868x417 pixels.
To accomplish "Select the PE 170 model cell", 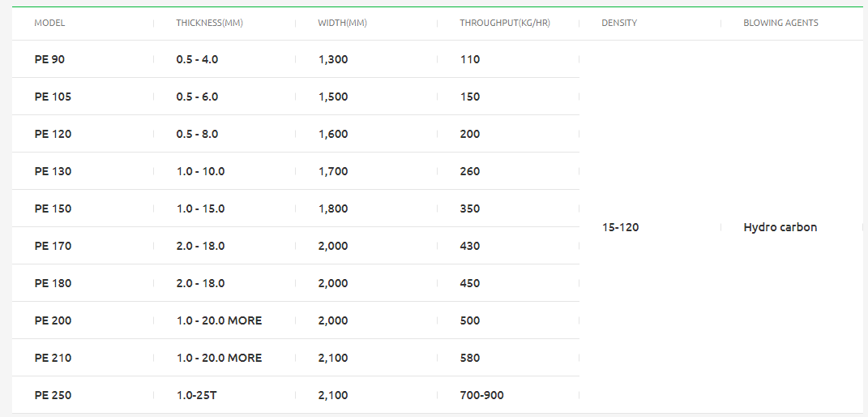I will (53, 246).
